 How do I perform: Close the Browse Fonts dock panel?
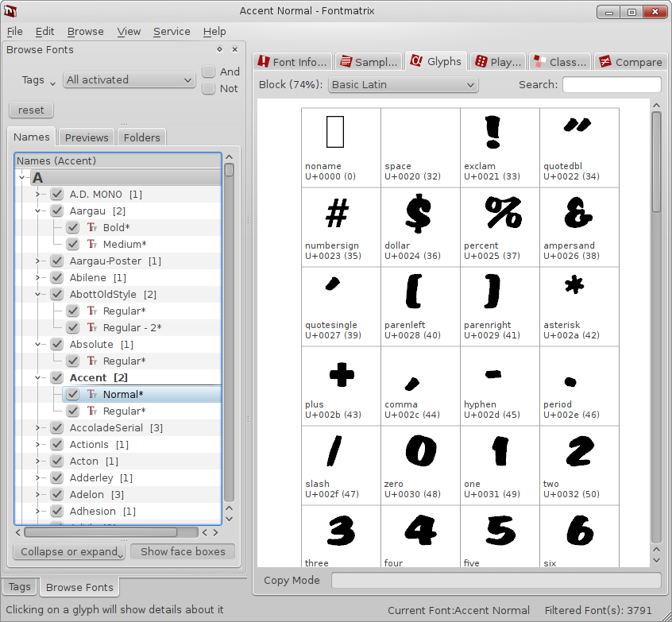coord(235,49)
